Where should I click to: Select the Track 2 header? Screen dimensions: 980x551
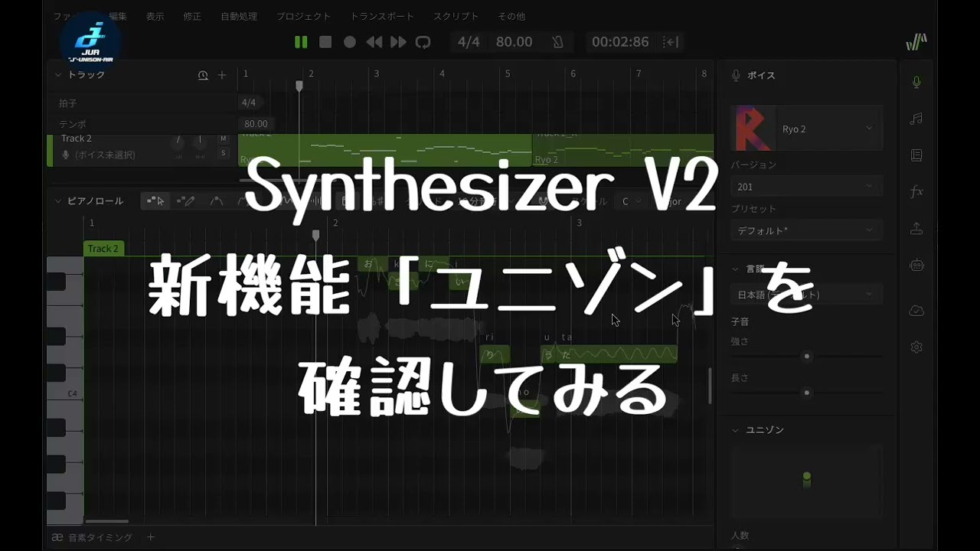tap(77, 139)
